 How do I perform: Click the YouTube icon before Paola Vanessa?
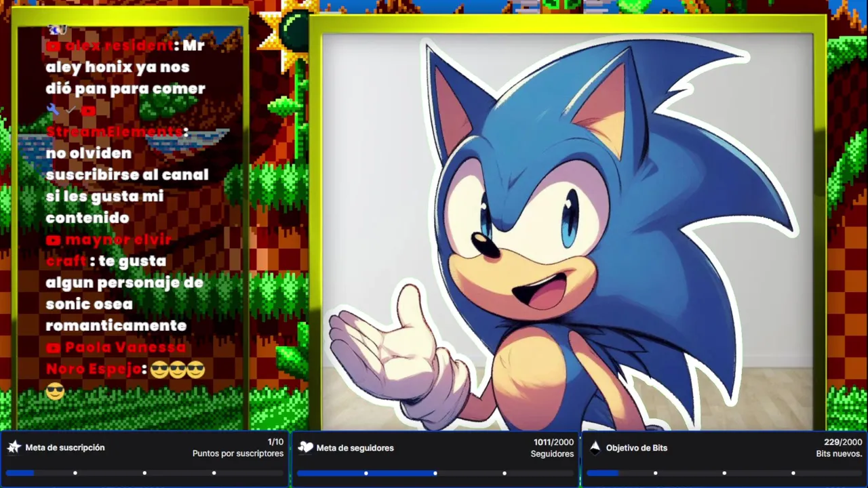coord(53,348)
